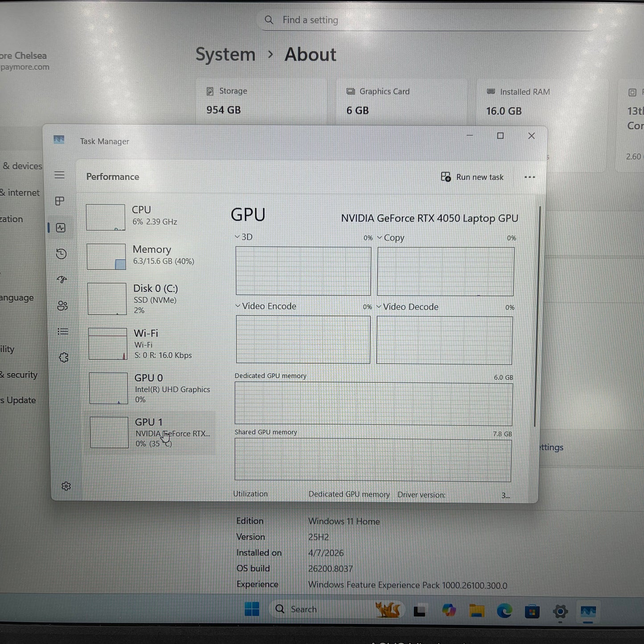
Task: Open the Users panel icon
Action: (x=62, y=306)
